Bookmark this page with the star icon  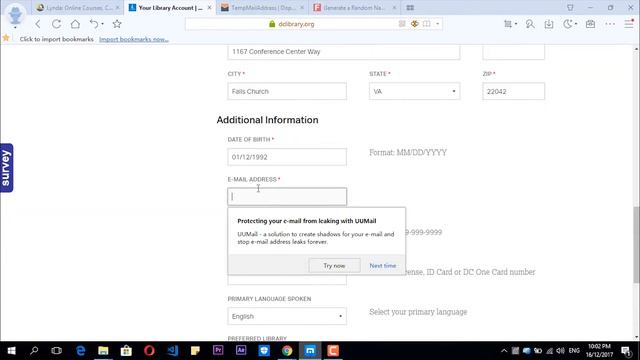pos(117,24)
